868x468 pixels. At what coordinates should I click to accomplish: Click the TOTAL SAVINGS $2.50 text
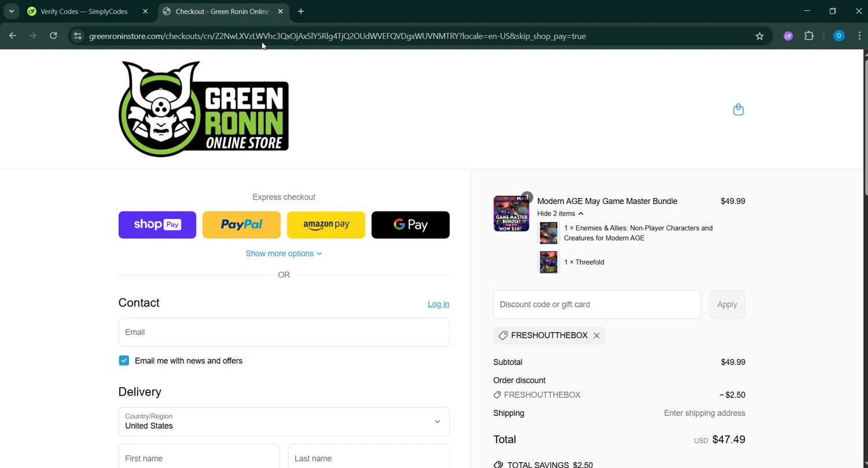point(550,465)
